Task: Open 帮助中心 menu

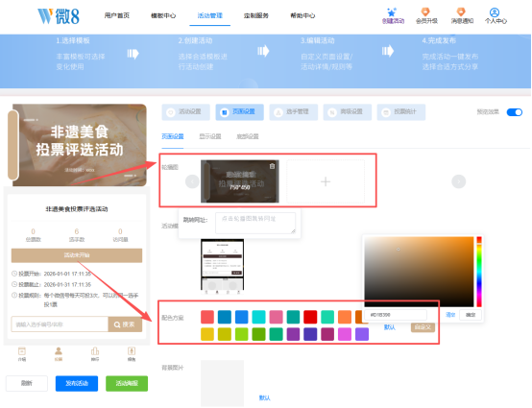Action: [302, 15]
